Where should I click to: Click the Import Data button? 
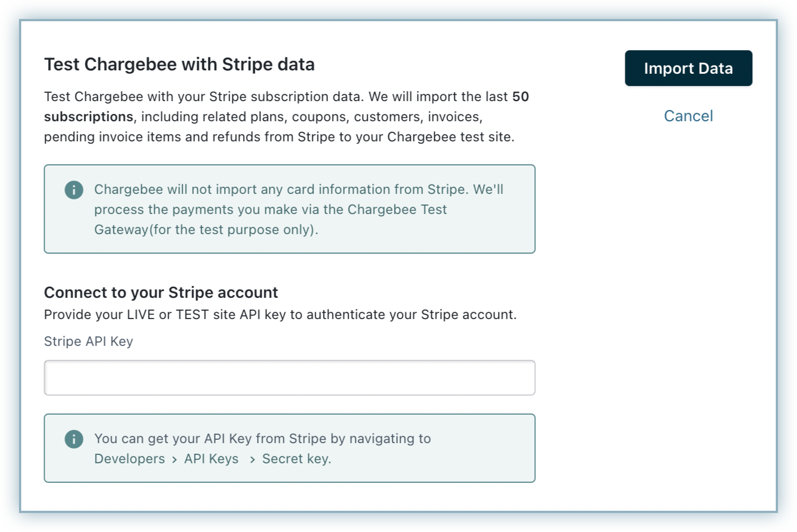pyautogui.click(x=688, y=68)
